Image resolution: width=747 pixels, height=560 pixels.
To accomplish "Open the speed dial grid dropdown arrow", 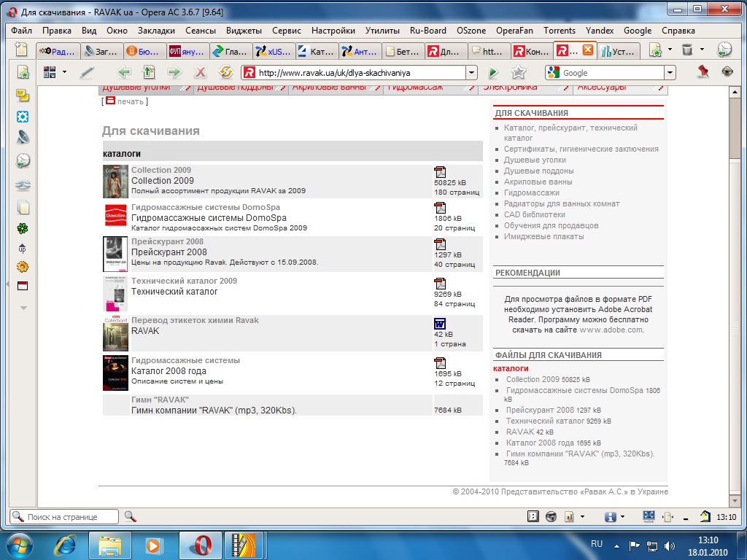I will (64, 72).
